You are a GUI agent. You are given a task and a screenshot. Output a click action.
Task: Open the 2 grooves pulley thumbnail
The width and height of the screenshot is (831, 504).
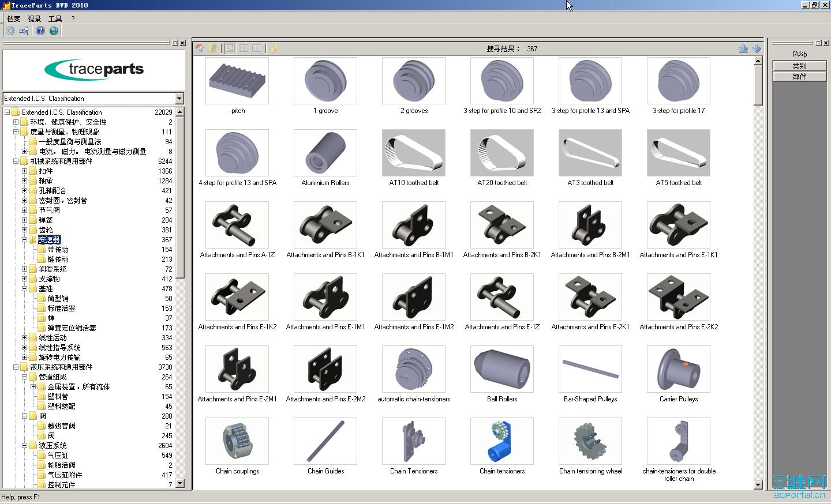point(414,81)
